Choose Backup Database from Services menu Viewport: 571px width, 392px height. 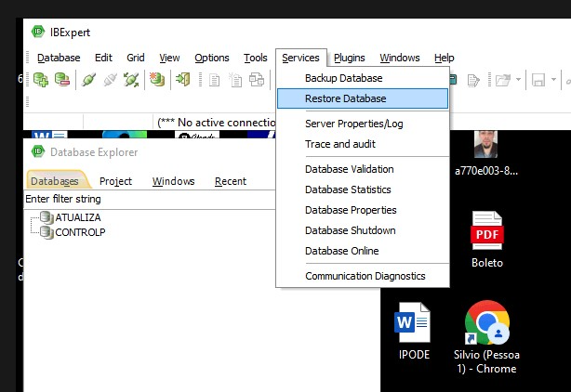click(x=363, y=78)
